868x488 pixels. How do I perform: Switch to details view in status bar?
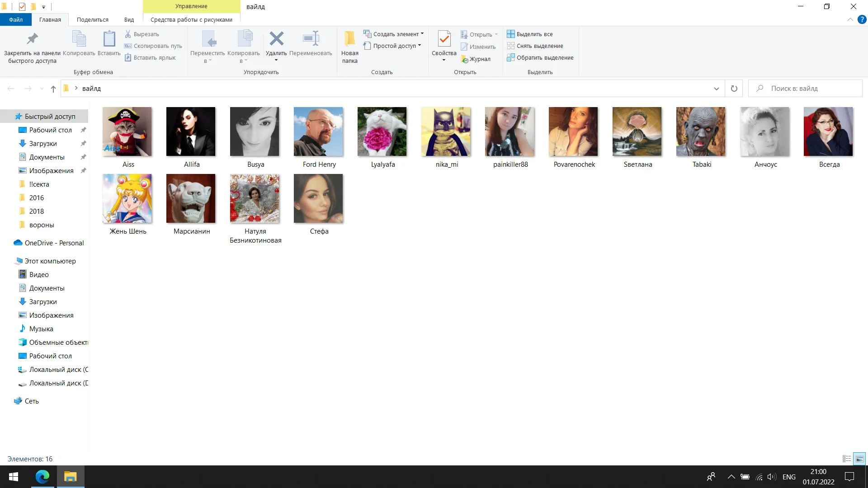[x=846, y=458]
